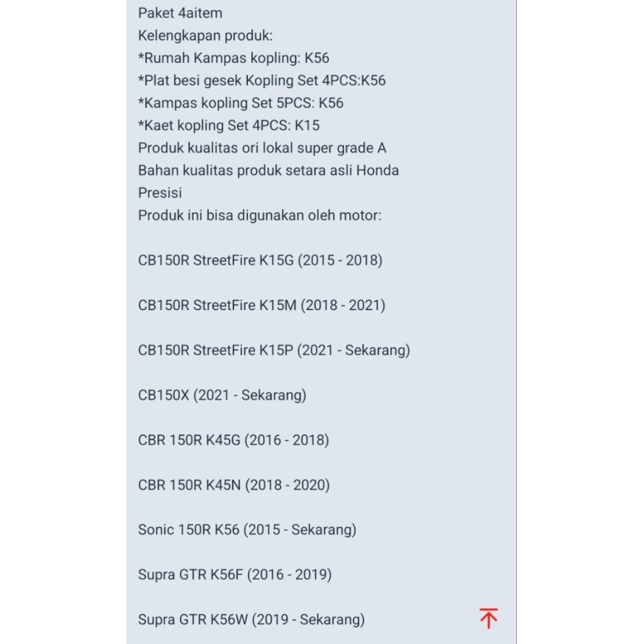The width and height of the screenshot is (644, 644).
Task: Click the "Paket 4aitem" text line
Action: pyautogui.click(x=180, y=13)
